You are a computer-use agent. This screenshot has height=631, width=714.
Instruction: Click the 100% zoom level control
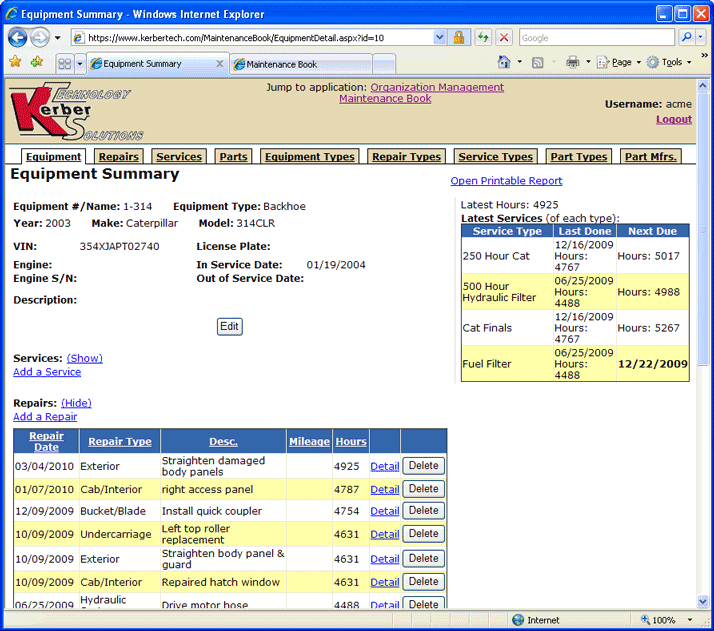pyautogui.click(x=658, y=620)
